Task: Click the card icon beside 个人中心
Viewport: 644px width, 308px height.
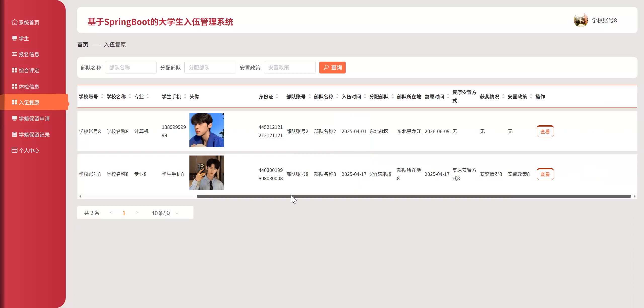Action: [x=14, y=150]
